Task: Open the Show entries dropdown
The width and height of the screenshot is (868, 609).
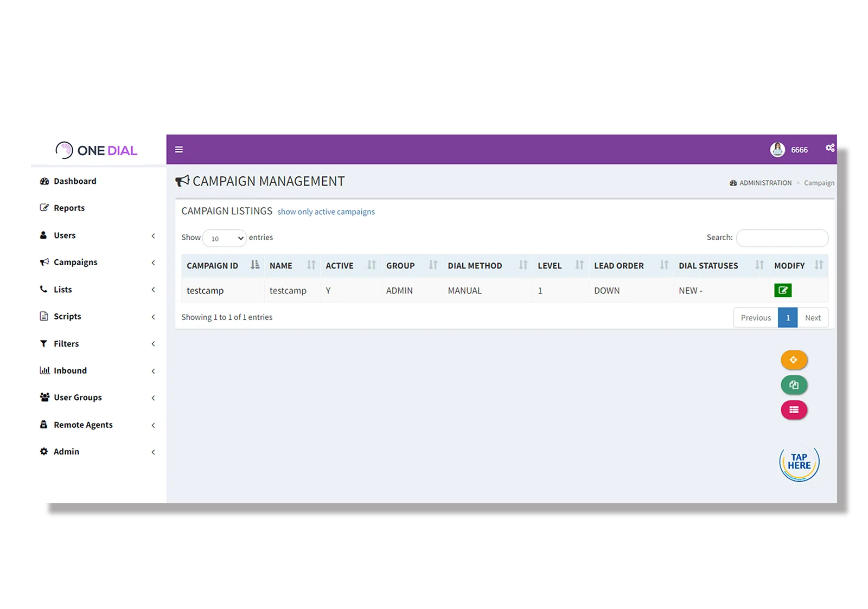Action: click(x=224, y=238)
